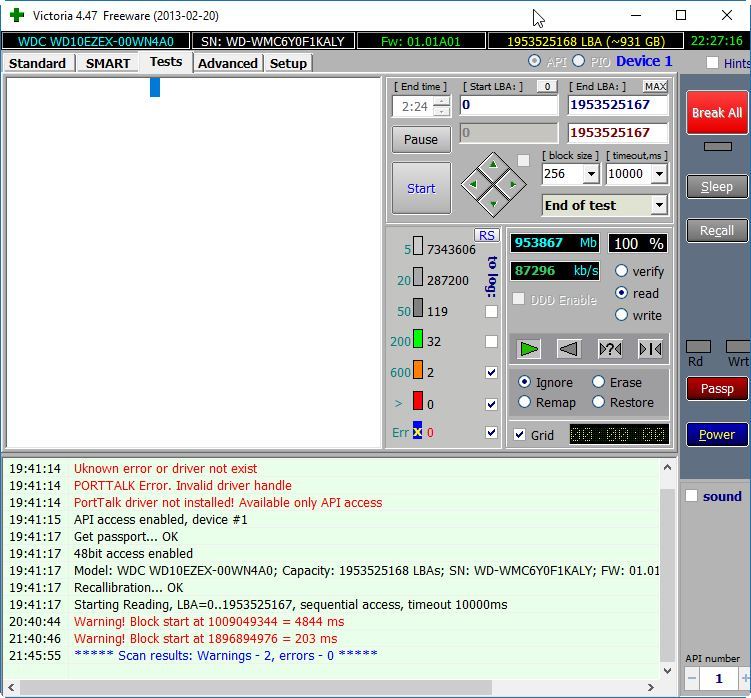Viewport: 751px width, 698px height.
Task: Click log horizontal scroll right arrow
Action: [x=650, y=687]
